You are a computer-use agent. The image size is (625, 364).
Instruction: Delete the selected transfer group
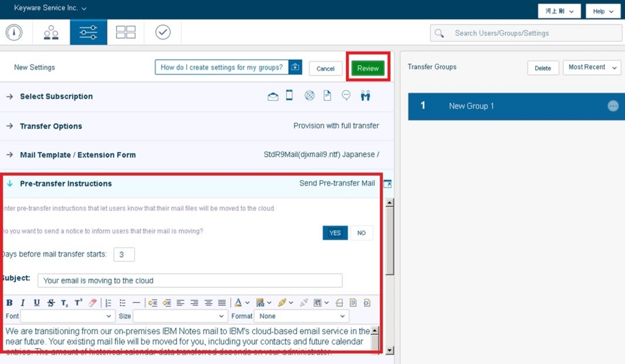543,68
